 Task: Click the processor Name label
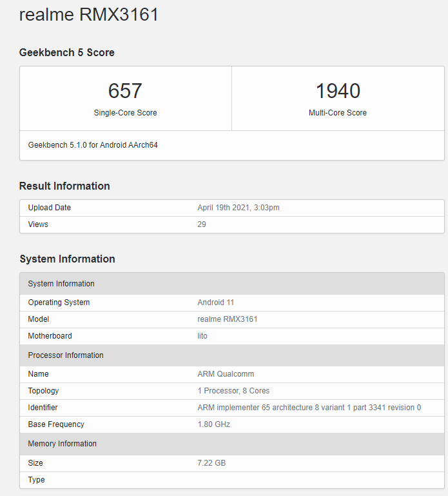tap(38, 374)
